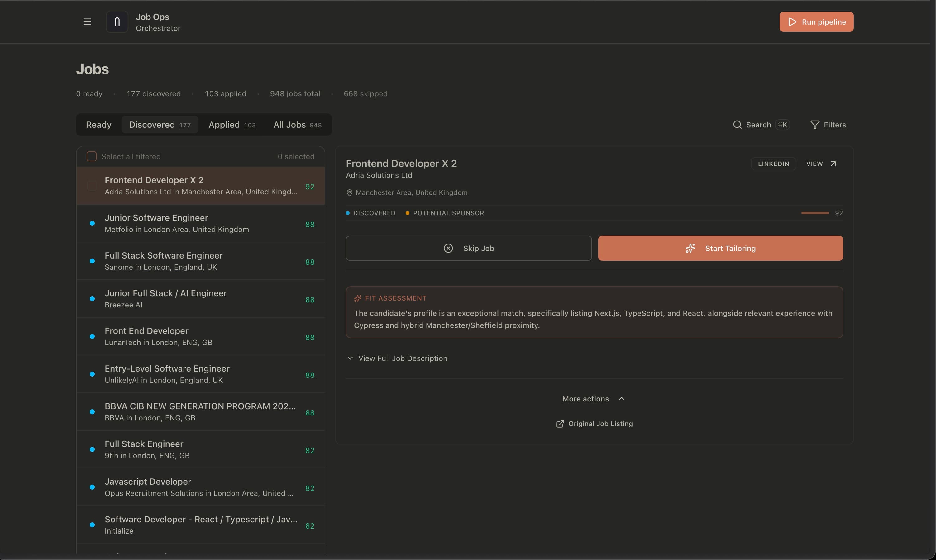
Task: Click the search magnifier icon
Action: point(737,125)
